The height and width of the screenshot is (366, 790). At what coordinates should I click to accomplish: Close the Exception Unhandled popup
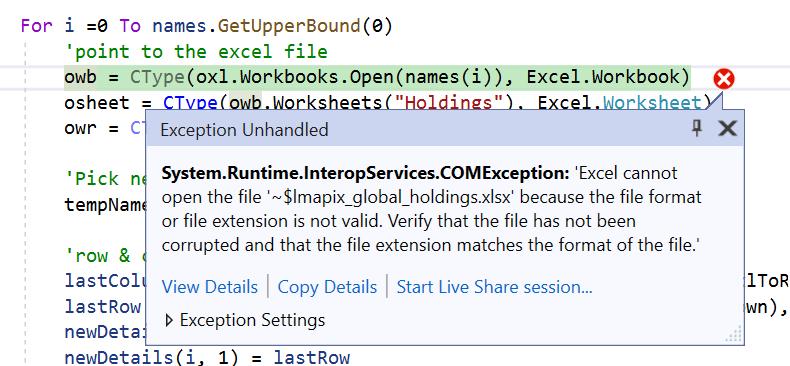tap(728, 129)
